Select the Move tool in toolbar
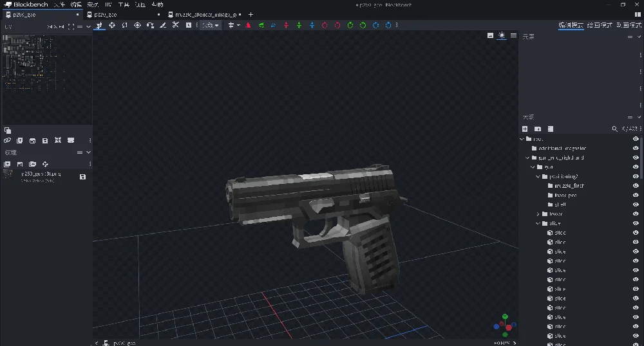 (x=99, y=26)
